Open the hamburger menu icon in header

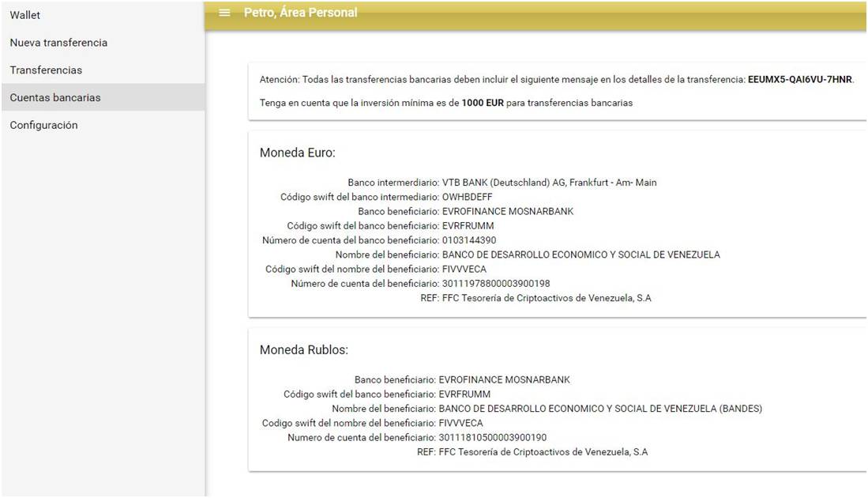(x=225, y=13)
